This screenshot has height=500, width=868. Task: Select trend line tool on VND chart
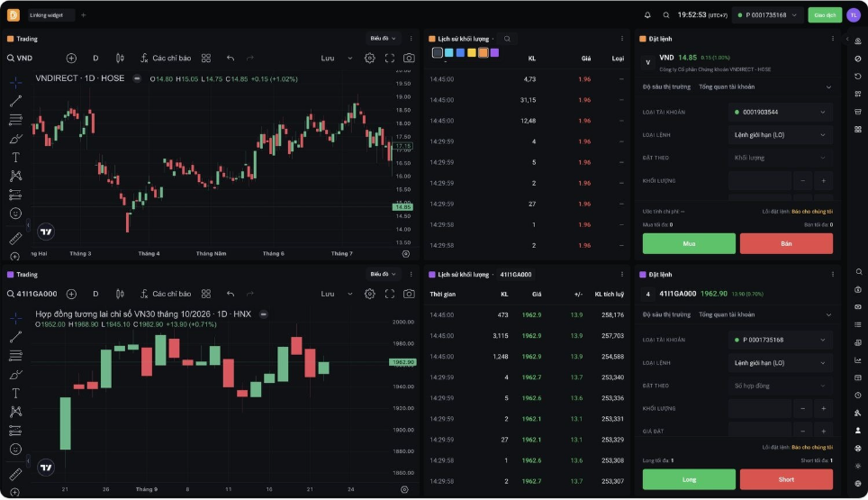point(15,101)
